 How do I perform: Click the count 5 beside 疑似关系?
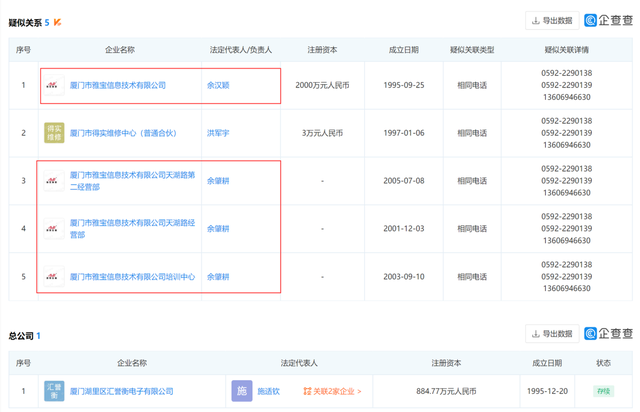pos(47,23)
